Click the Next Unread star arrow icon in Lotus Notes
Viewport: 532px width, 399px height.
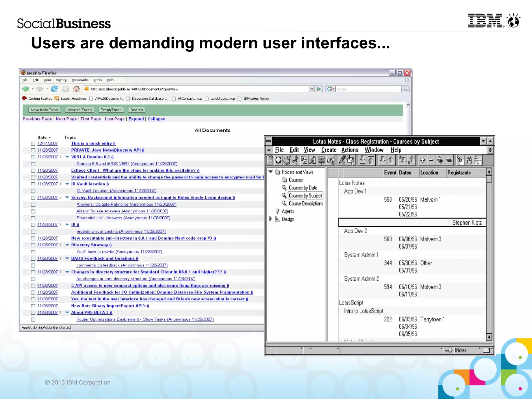pyautogui.click(x=402, y=160)
